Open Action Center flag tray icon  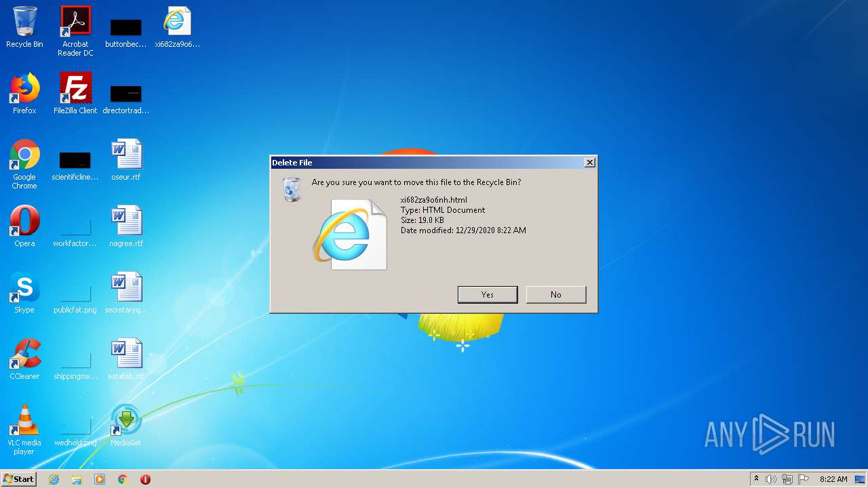pos(804,479)
